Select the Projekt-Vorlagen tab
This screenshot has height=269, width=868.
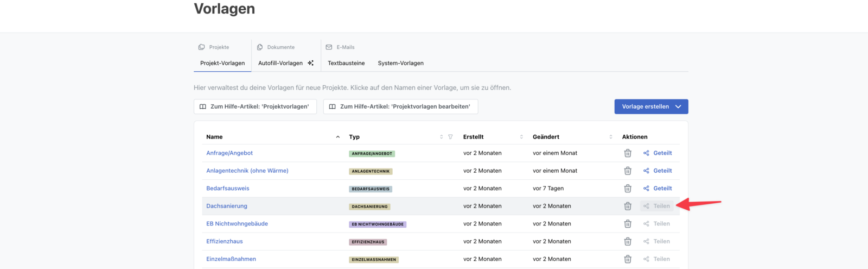click(222, 63)
